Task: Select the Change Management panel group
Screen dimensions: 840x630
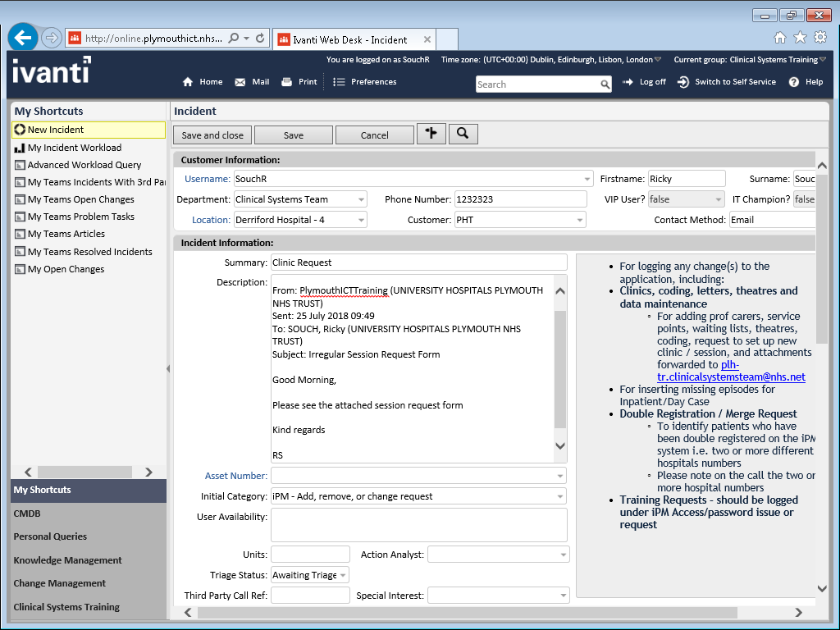Action: click(89, 583)
